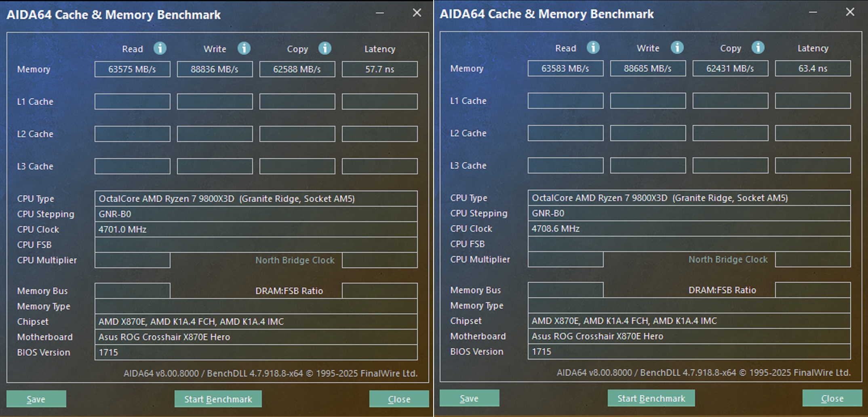Minimize the right benchmark window

(x=813, y=12)
